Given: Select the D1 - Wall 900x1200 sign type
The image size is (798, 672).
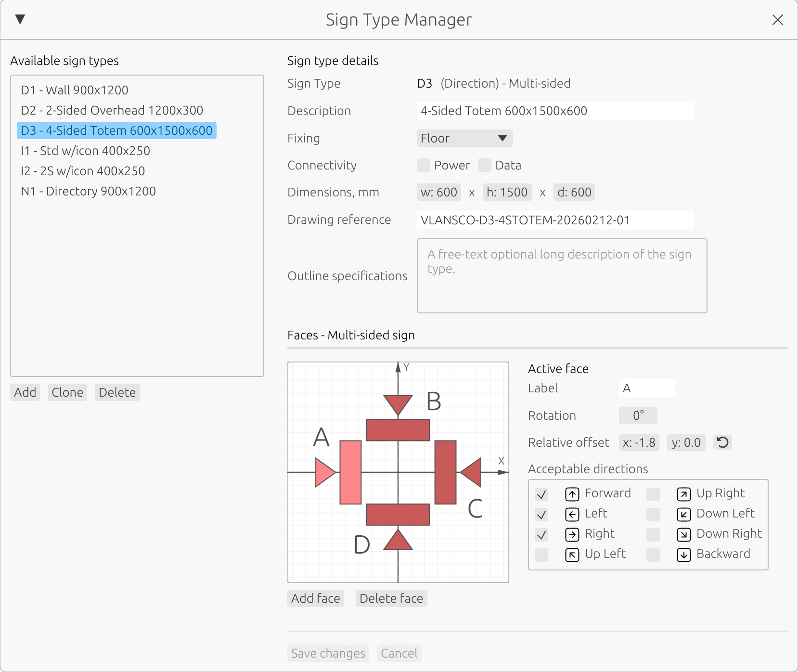Looking at the screenshot, I should pos(74,90).
